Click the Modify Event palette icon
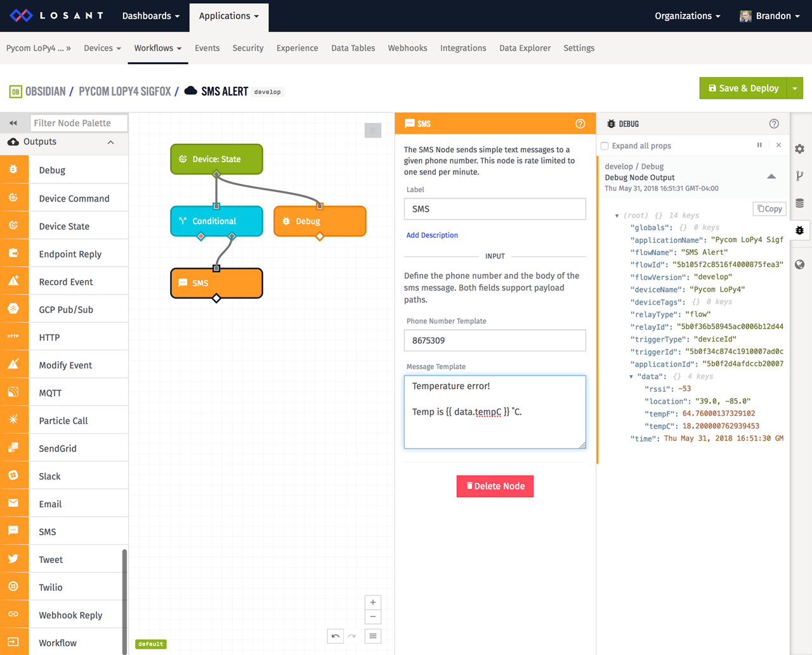This screenshot has height=655, width=812. pyautogui.click(x=14, y=365)
